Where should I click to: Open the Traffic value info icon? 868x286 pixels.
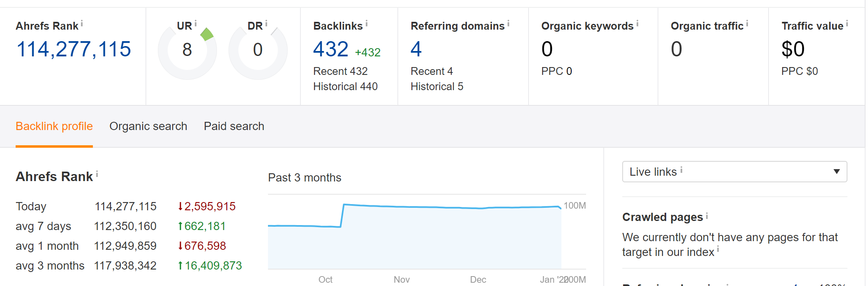pos(847,23)
